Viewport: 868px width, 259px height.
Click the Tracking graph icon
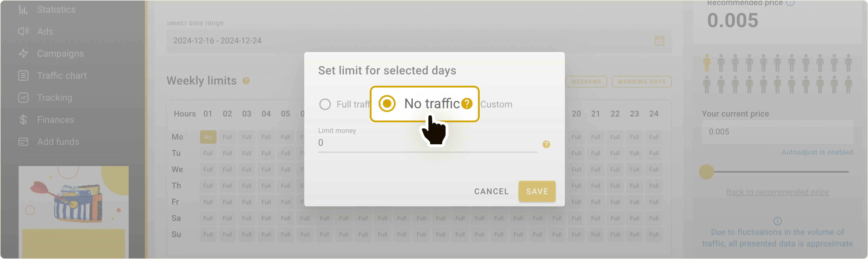(23, 98)
